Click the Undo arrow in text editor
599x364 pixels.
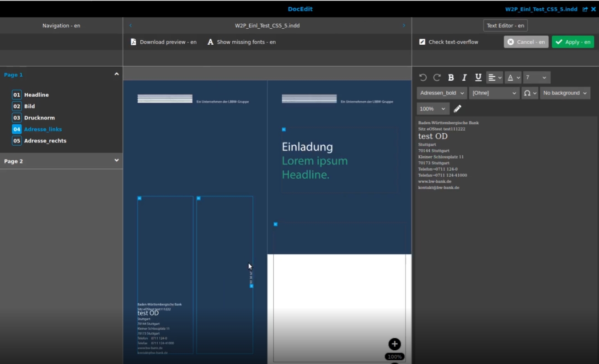point(423,78)
